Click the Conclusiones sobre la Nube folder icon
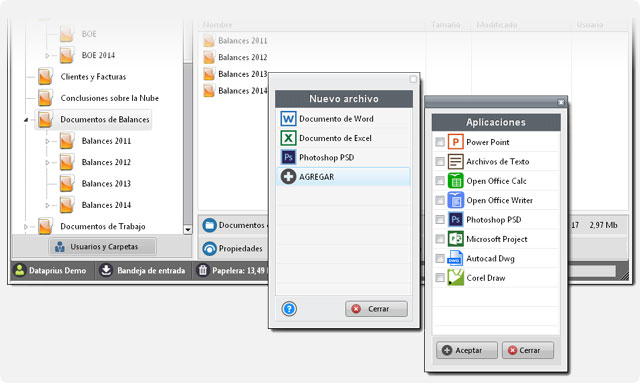 tap(45, 98)
